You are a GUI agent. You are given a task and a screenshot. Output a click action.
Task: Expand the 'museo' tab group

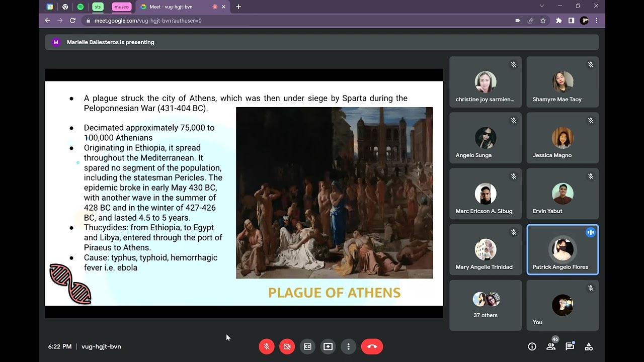click(x=121, y=7)
